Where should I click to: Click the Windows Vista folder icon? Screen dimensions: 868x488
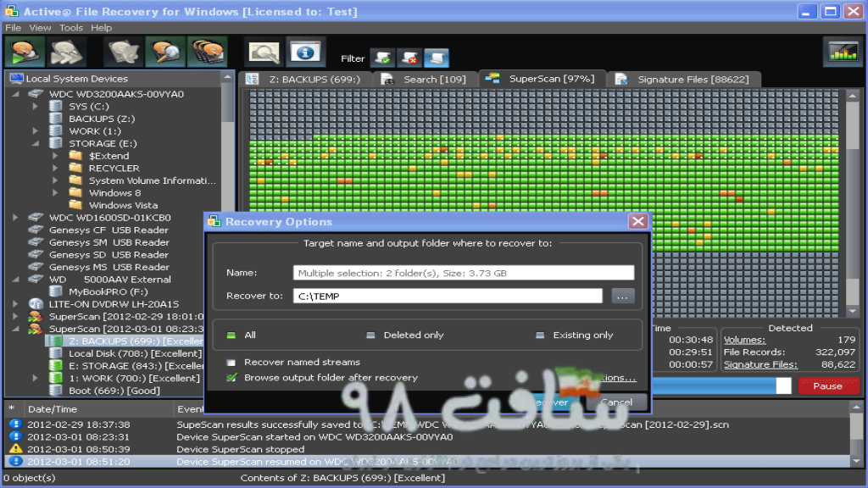click(x=75, y=205)
